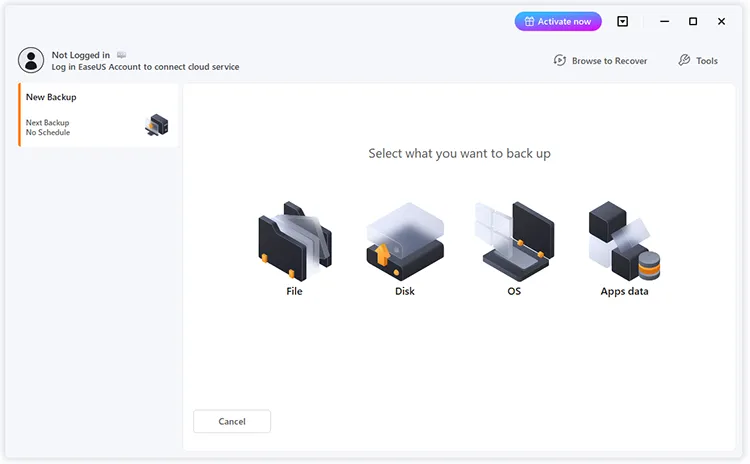
Task: Click the wrench icon beside Tools
Action: [684, 61]
